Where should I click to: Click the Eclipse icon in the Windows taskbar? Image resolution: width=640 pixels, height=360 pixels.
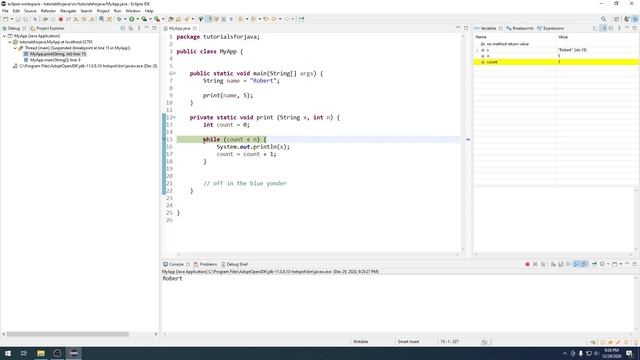[74, 353]
